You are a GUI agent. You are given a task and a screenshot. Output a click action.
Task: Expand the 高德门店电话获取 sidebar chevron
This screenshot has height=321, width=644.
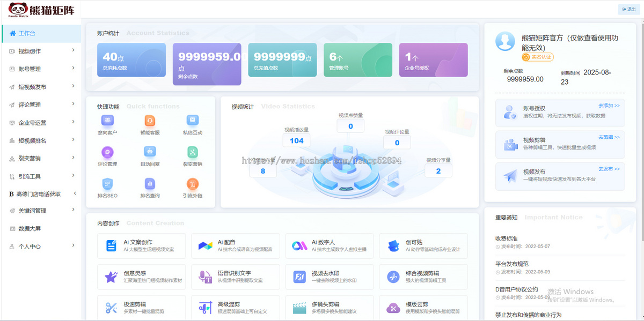click(75, 193)
